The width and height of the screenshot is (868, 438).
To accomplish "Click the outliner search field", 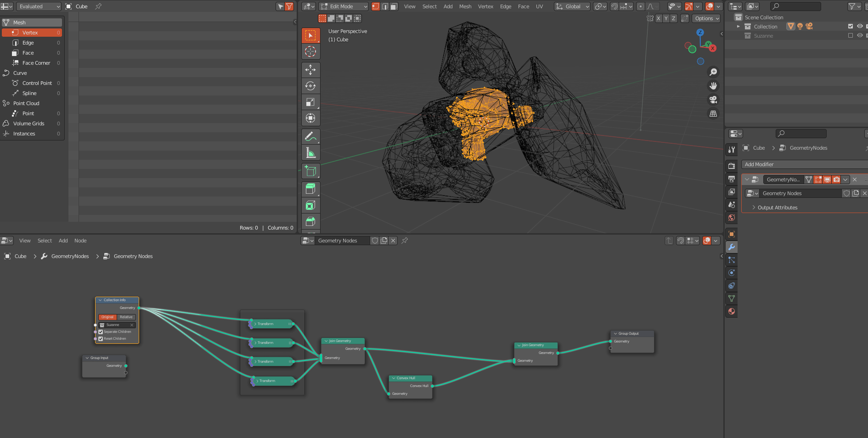I will coord(795,6).
